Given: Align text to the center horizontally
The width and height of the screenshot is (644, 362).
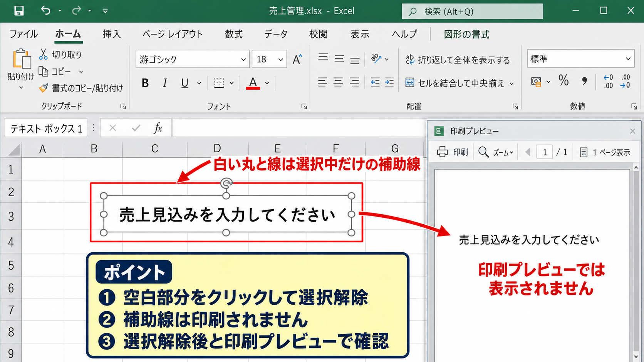Looking at the screenshot, I should coord(338,82).
